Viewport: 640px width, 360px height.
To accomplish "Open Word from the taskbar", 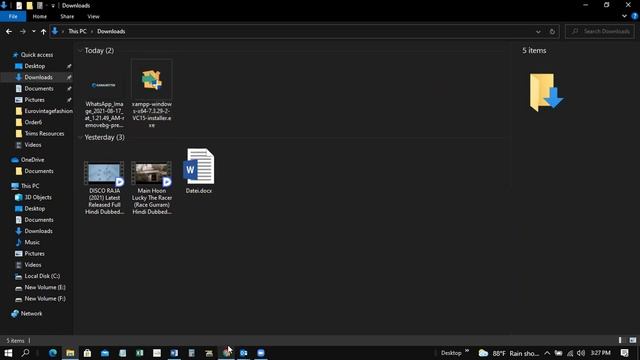I will [174, 353].
